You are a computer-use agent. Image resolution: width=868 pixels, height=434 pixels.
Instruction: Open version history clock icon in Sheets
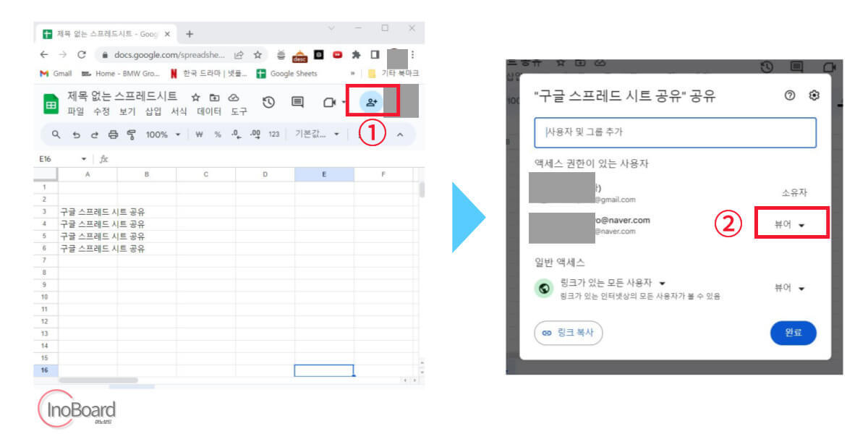tap(268, 103)
